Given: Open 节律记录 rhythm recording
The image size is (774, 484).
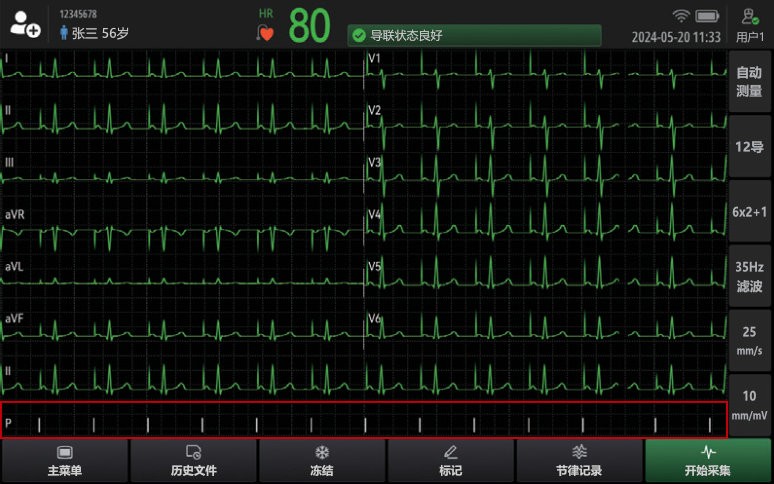Looking at the screenshot, I should (x=579, y=461).
